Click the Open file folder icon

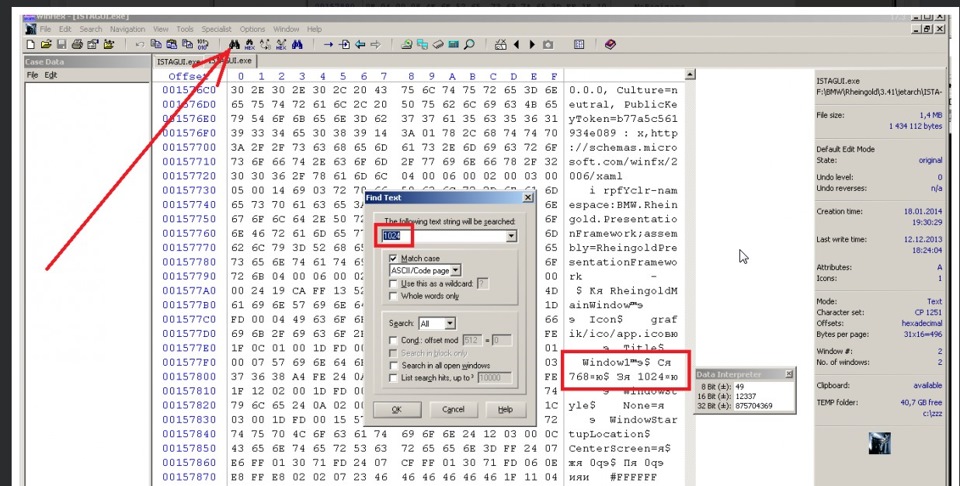coord(46,45)
